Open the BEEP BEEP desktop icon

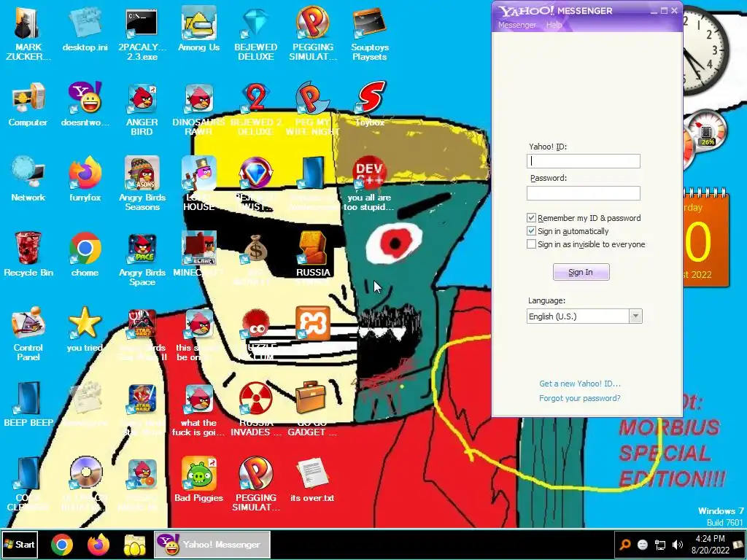pos(28,403)
